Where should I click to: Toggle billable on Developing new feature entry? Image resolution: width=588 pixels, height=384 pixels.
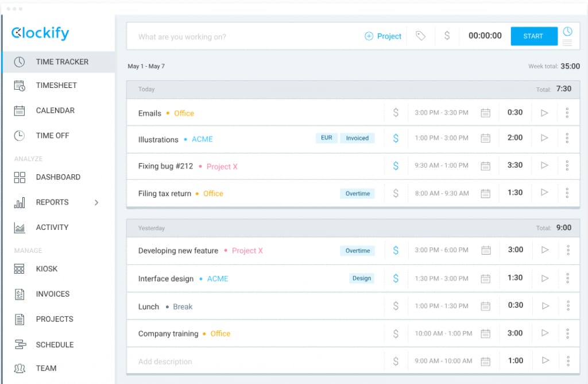coord(396,250)
